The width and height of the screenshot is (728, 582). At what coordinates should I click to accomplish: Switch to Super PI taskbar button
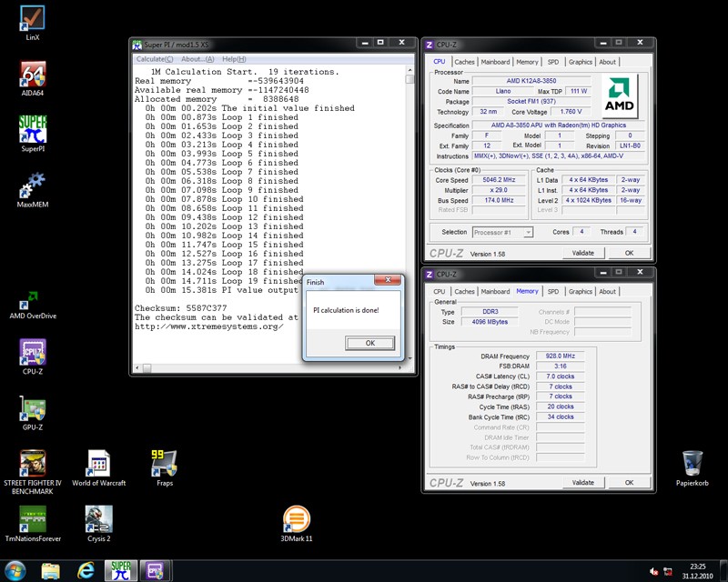coord(121,571)
